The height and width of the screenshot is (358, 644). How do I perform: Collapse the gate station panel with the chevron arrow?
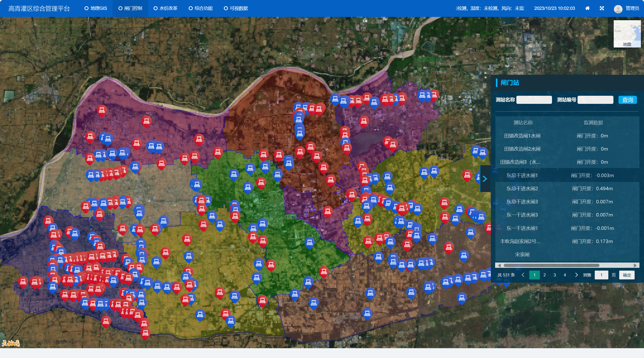(485, 179)
